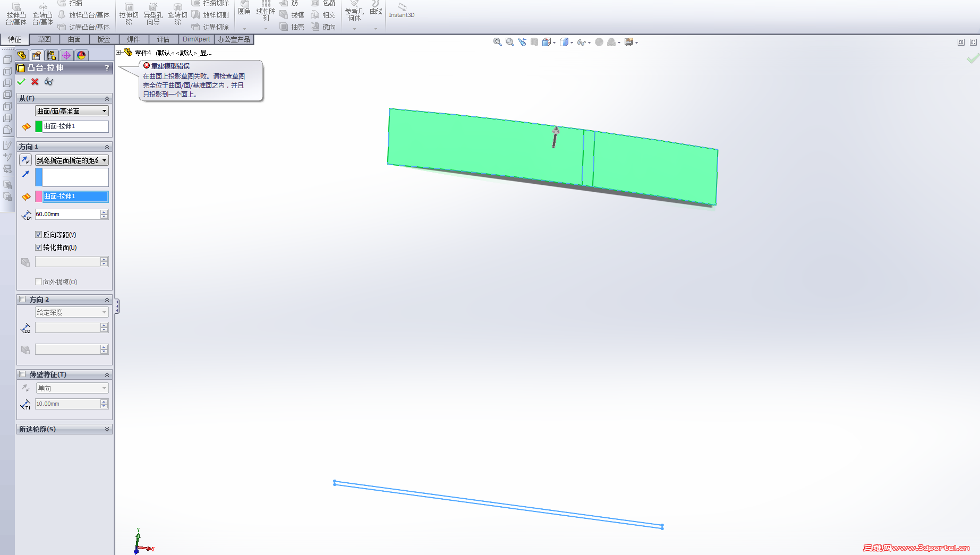
Task: Click the 拉伸凸台/基体 extrude boss tool
Action: [x=16, y=13]
